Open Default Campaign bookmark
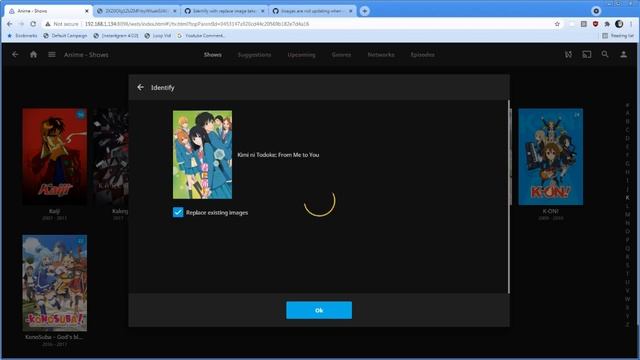This screenshot has height=360, width=640. (65, 36)
